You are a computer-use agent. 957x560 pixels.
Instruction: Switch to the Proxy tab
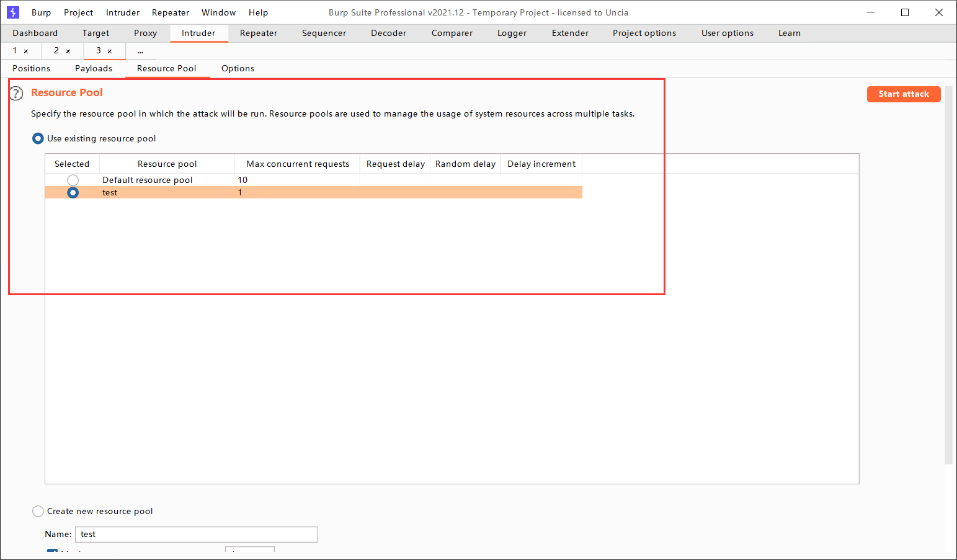coord(146,33)
